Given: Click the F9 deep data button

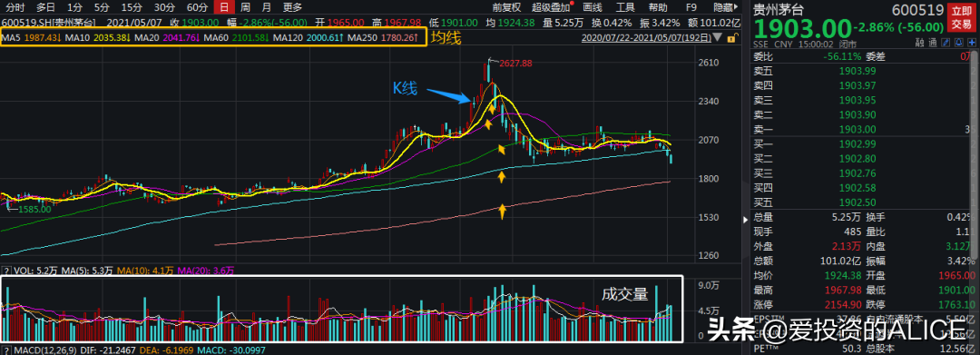Looking at the screenshot, I should pos(691,7).
